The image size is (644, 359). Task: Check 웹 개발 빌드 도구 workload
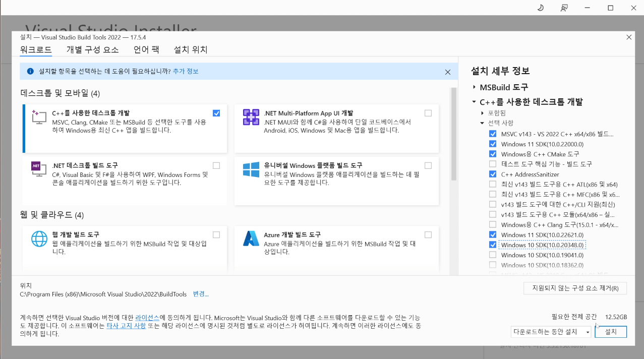pos(216,234)
